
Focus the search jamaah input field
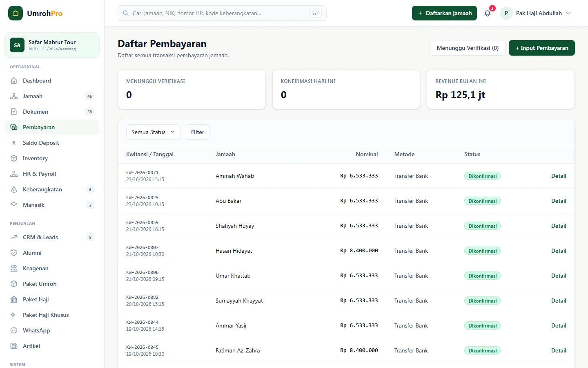(222, 13)
